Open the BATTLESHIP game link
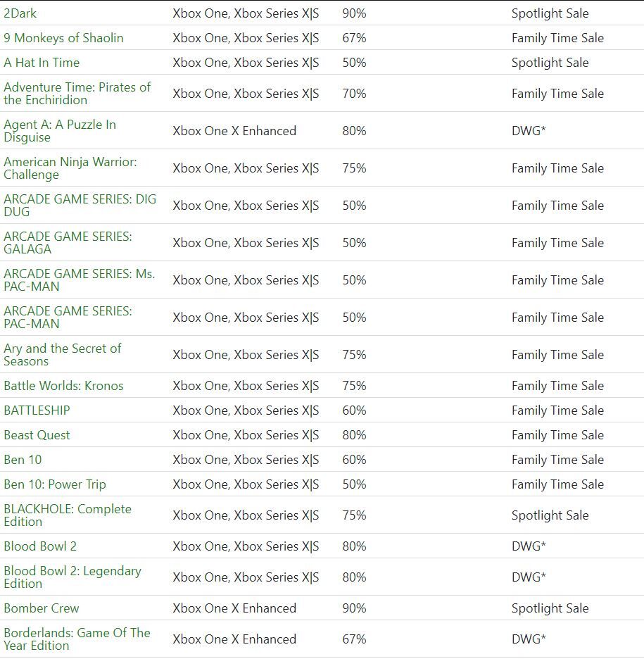644x659 pixels. 37,410
